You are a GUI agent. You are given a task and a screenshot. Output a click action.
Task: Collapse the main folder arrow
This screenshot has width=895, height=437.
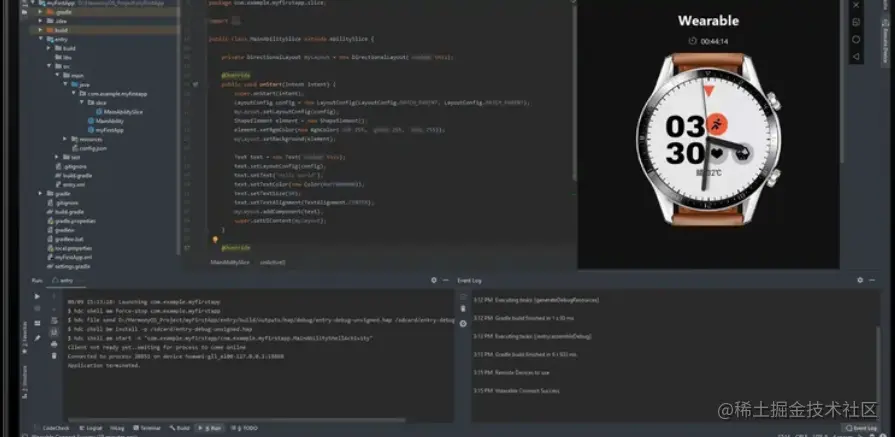click(57, 75)
